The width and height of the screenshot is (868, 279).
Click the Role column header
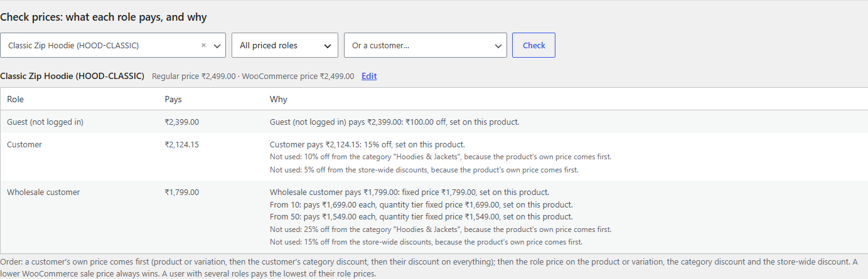pos(15,99)
